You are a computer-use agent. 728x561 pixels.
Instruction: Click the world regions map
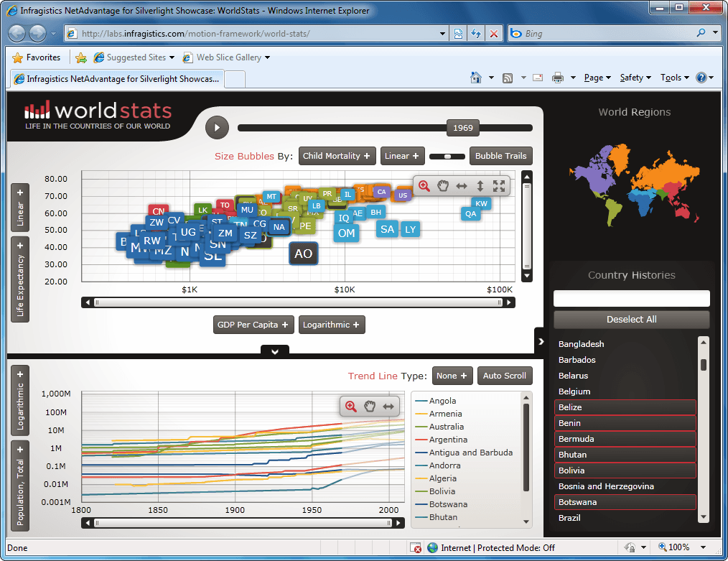coord(634,185)
